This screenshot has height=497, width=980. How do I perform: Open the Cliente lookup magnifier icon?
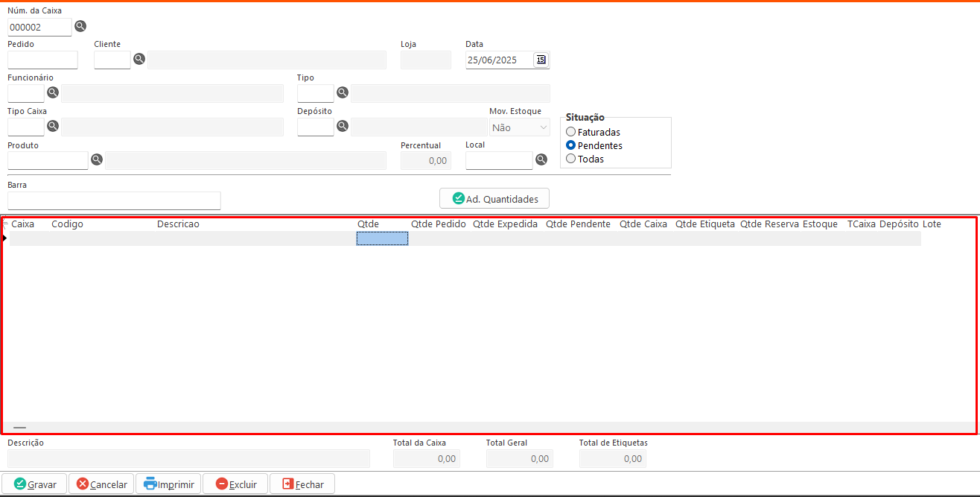click(139, 59)
